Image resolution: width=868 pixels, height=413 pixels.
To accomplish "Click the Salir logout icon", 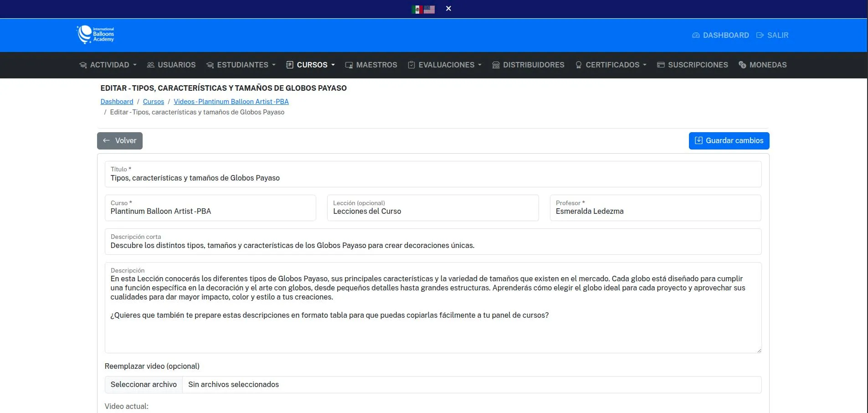I will [x=760, y=35].
